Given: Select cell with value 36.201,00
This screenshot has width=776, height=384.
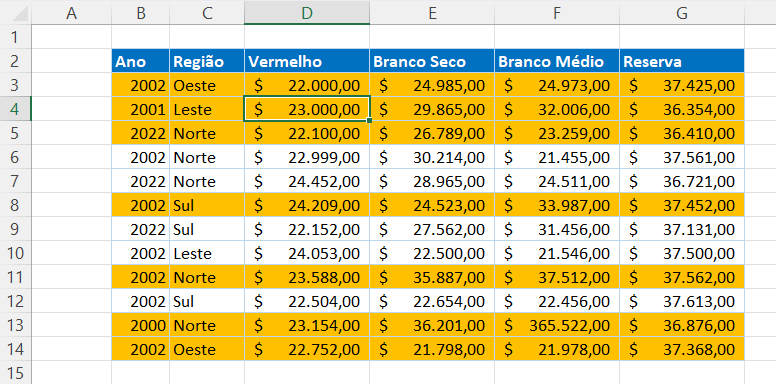Looking at the screenshot, I should point(432,325).
